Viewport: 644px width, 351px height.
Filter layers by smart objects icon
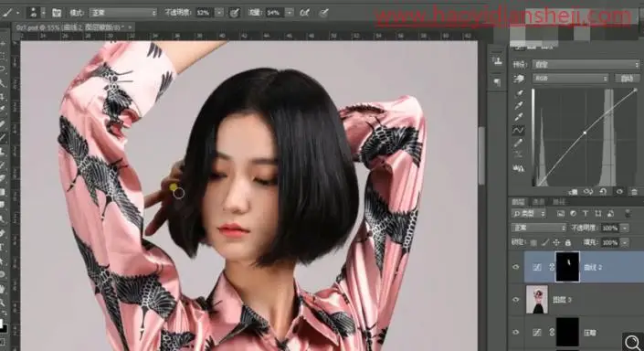(610, 214)
